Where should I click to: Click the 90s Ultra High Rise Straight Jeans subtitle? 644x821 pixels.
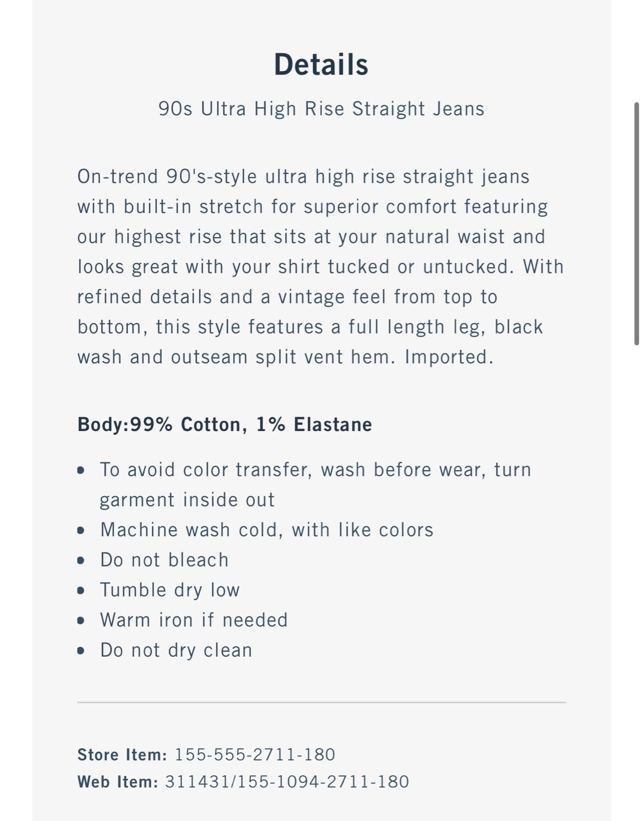tap(321, 109)
